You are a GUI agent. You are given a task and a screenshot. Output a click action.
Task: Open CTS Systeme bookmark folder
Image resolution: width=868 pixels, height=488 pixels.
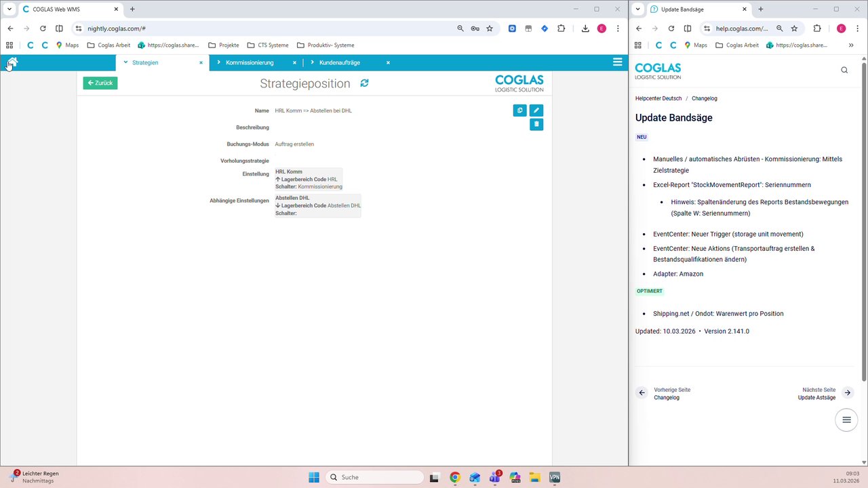coord(268,45)
